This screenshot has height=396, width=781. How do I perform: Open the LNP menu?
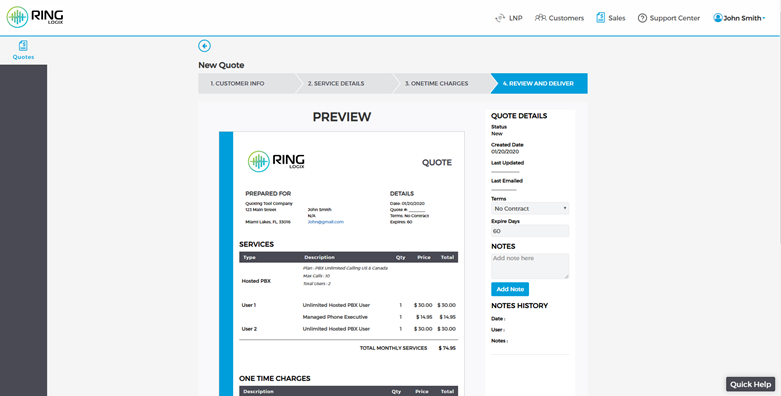click(x=509, y=18)
